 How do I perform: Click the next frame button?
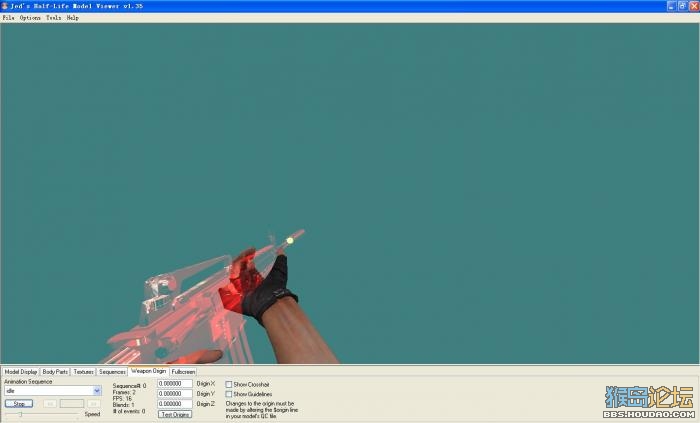(93, 403)
